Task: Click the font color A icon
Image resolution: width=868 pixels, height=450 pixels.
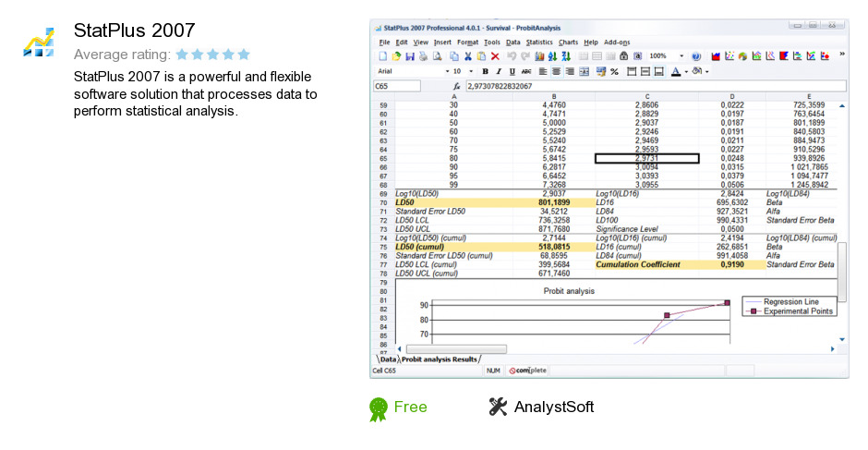Action: 676,71
